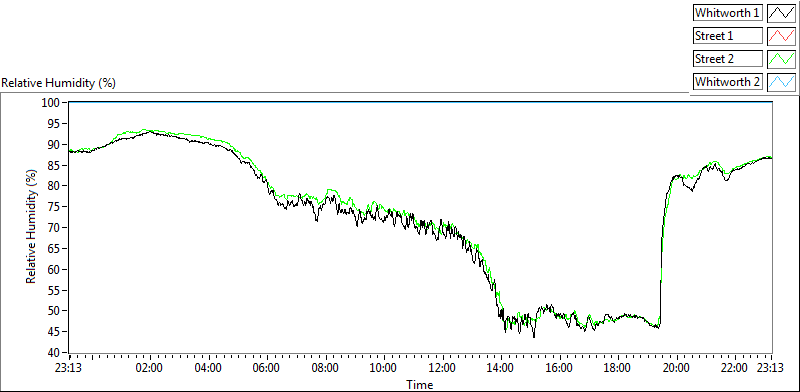The width and height of the screenshot is (800, 392).
Task: Click the Whitworth 2 blue line legend icon
Action: 781,82
